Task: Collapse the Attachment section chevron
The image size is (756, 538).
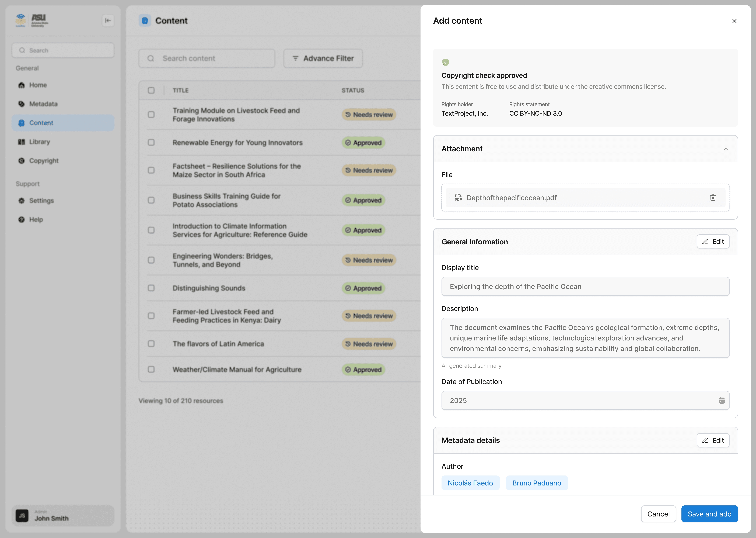Action: click(x=726, y=149)
